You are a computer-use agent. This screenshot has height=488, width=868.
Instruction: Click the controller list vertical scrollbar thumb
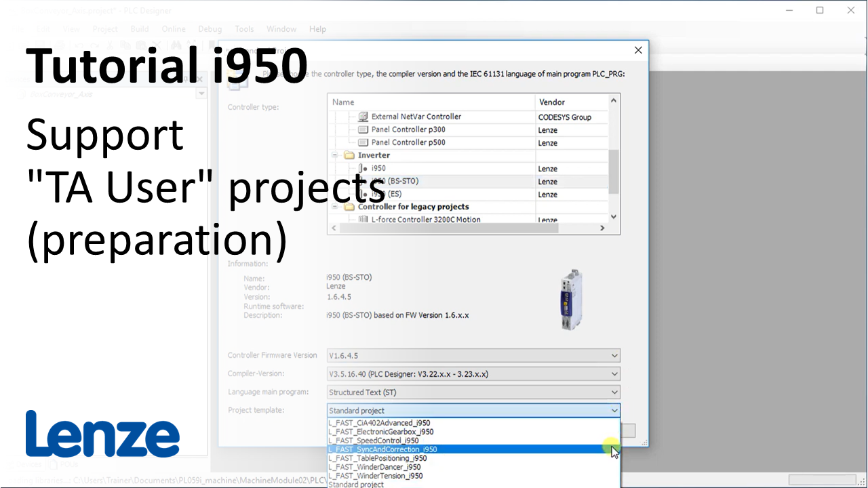point(613,171)
